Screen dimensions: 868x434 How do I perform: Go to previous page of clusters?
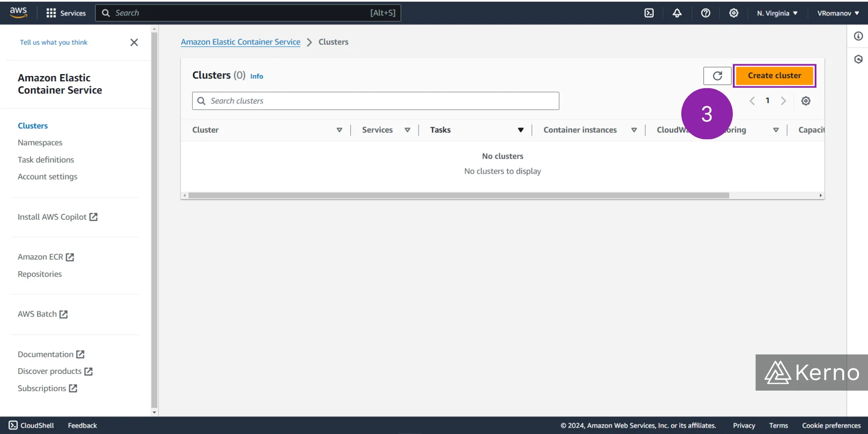(x=752, y=101)
